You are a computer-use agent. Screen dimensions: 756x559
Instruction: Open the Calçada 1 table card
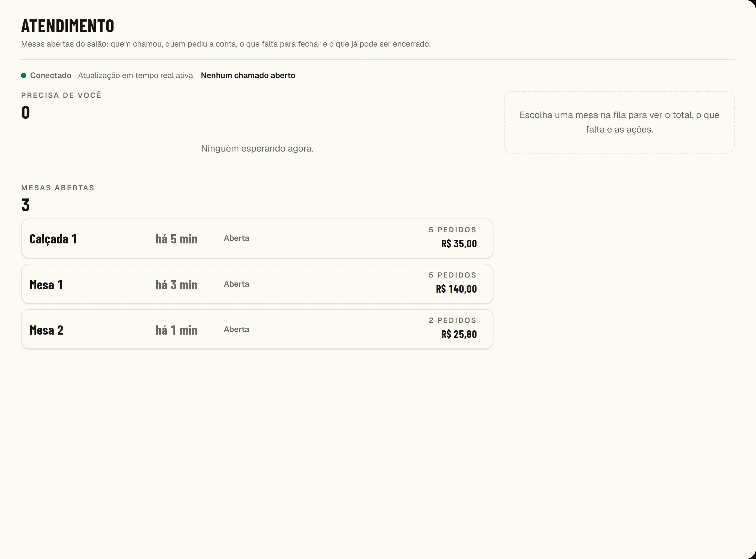[x=257, y=239]
